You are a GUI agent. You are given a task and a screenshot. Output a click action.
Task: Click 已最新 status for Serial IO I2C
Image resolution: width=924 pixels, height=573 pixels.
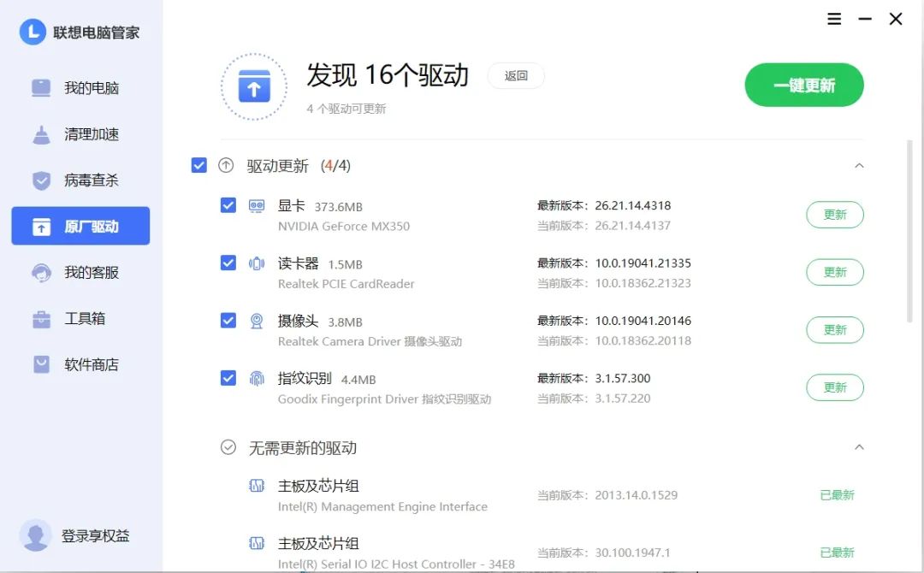[837, 552]
